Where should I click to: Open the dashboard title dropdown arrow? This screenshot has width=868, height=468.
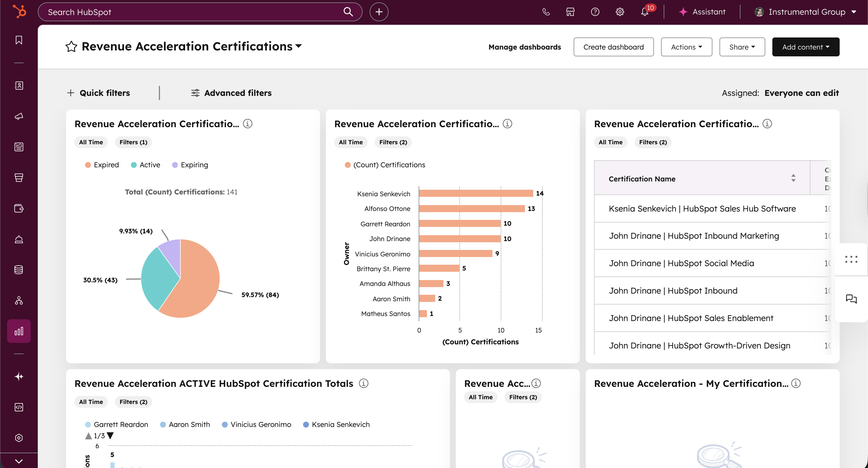coord(298,46)
